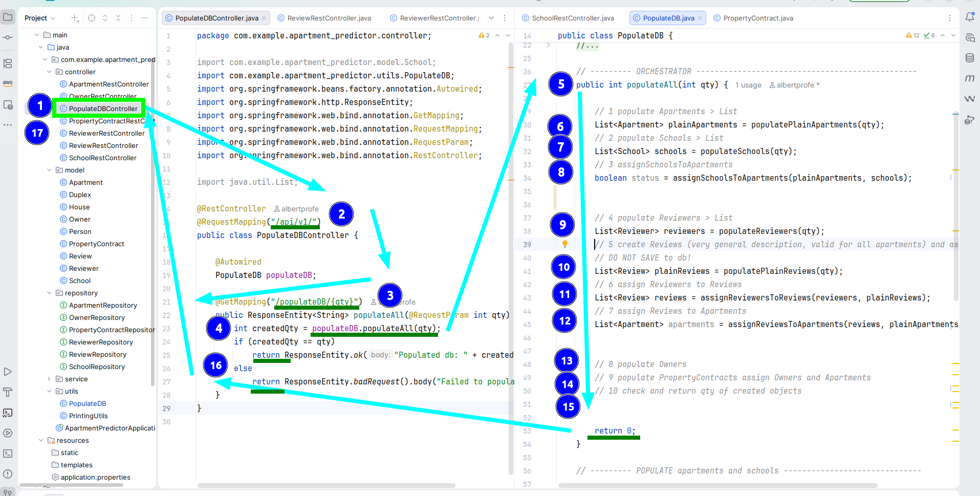Open the Commit tool window icon

click(x=8, y=37)
